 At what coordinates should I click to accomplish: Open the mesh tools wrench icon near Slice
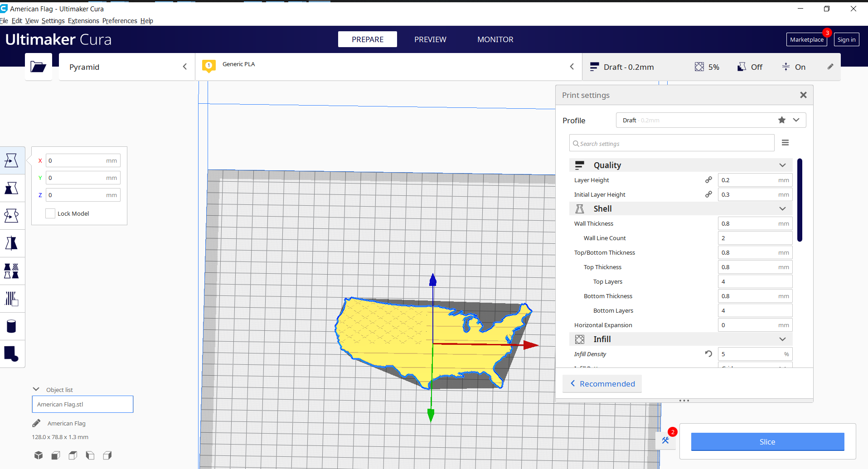click(x=665, y=440)
